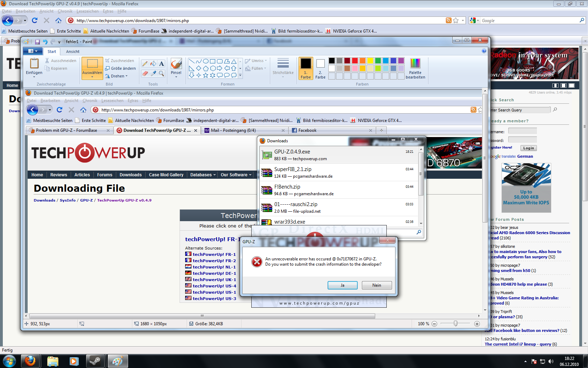Choose the curve shape

click(x=198, y=61)
